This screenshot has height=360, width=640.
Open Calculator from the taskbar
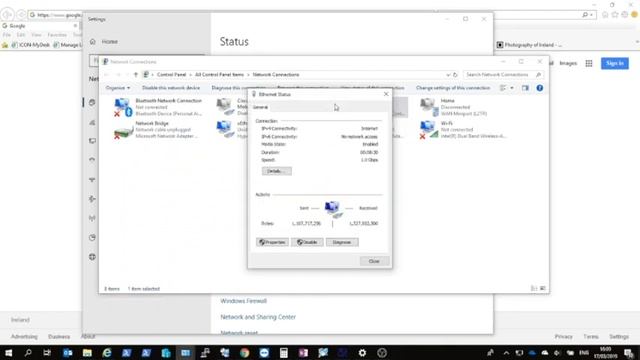[284, 353]
